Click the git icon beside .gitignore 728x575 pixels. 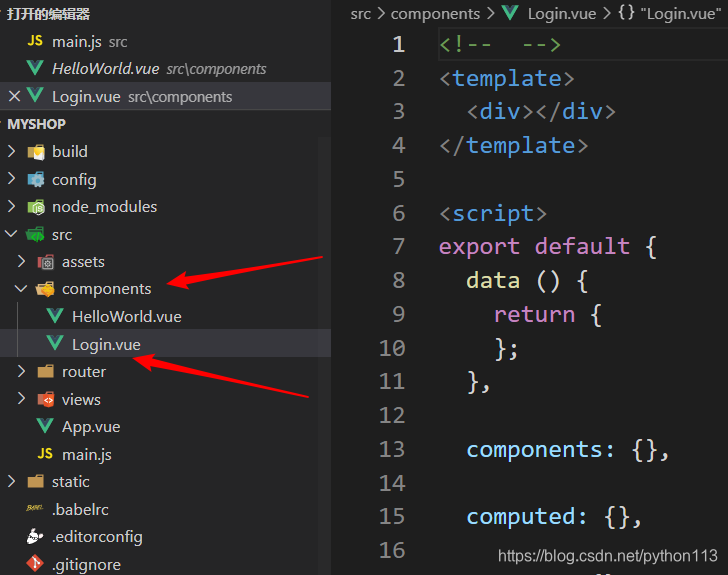click(35, 563)
